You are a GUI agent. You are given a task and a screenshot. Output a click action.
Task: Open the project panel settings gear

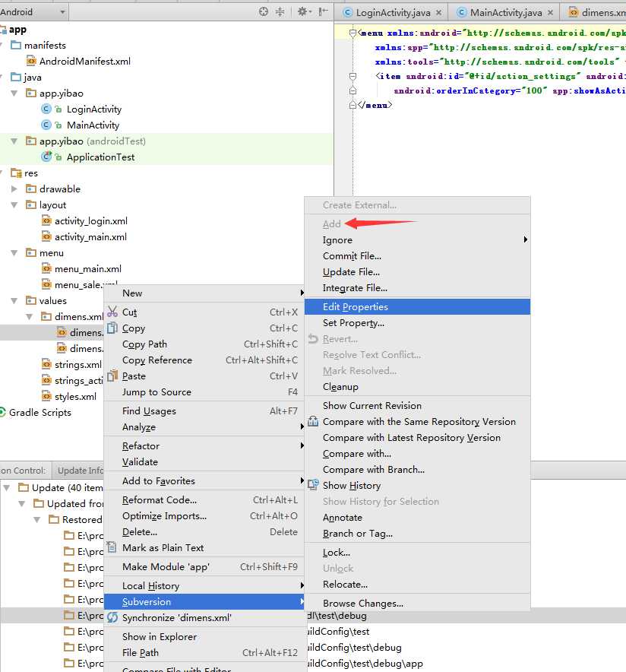(x=303, y=11)
